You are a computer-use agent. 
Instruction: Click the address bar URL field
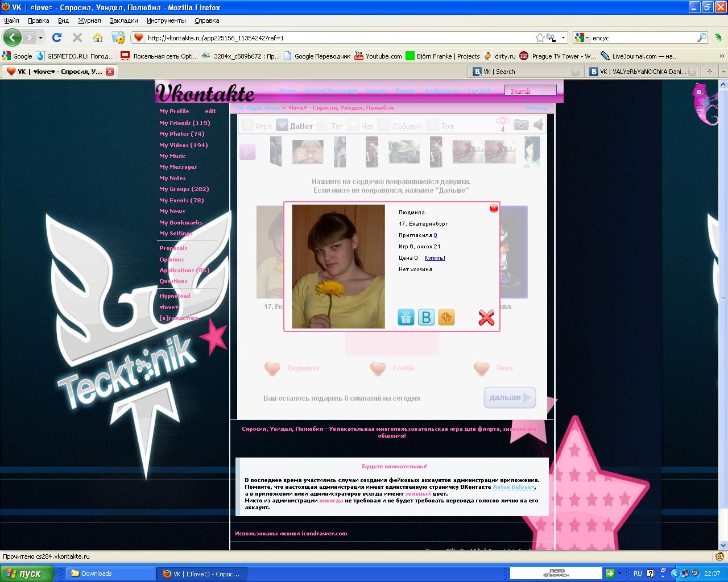[x=340, y=38]
